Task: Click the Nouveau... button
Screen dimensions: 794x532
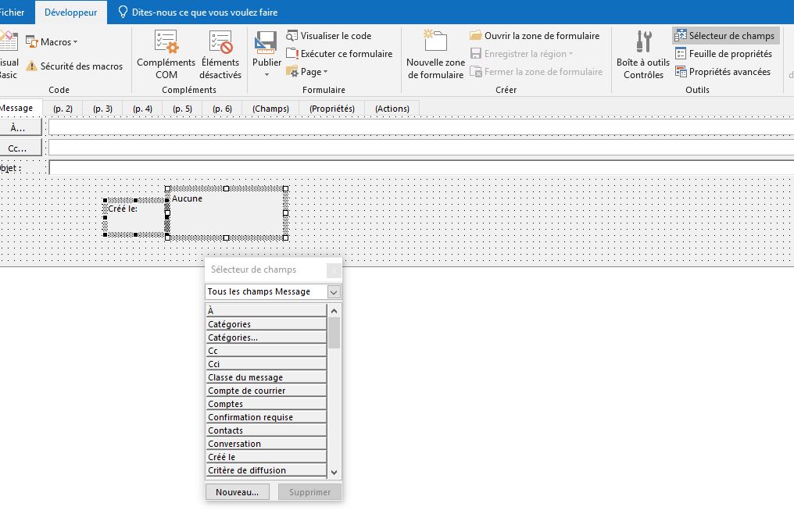Action: tap(237, 492)
